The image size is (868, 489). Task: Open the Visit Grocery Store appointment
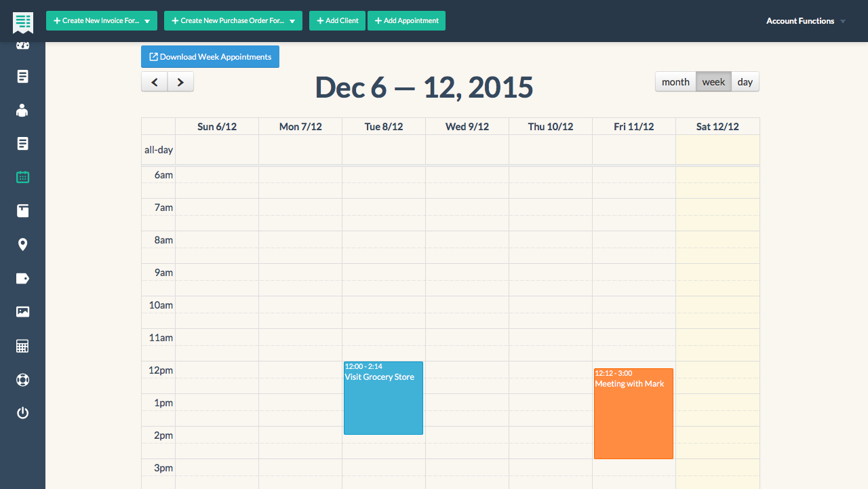pos(383,398)
